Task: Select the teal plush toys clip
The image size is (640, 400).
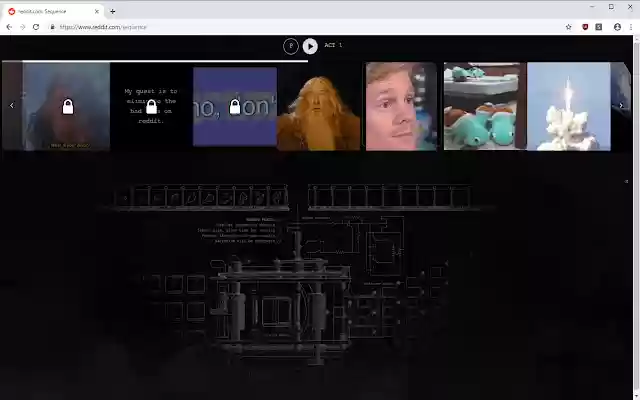Action: coord(485,107)
